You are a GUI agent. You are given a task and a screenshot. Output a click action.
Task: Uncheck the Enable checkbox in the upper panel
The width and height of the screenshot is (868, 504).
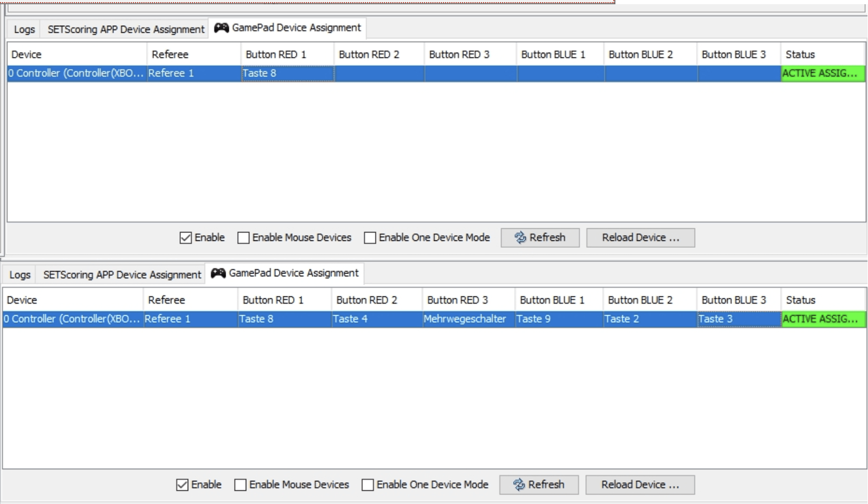(x=186, y=238)
